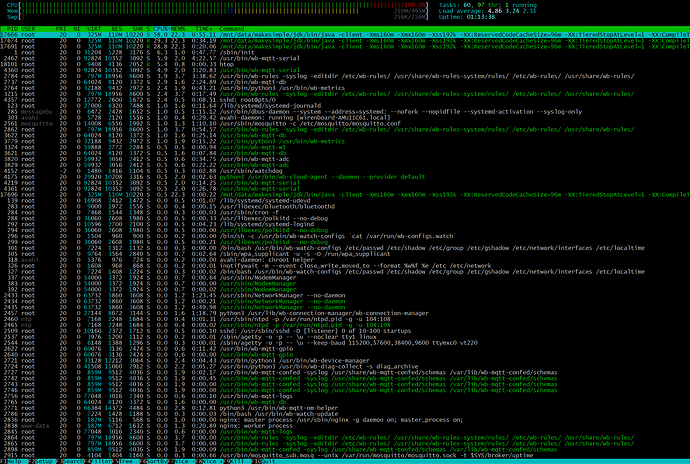Click F7 Nice - to lower niceness
This screenshot has height=464, width=690.
tap(182, 461)
